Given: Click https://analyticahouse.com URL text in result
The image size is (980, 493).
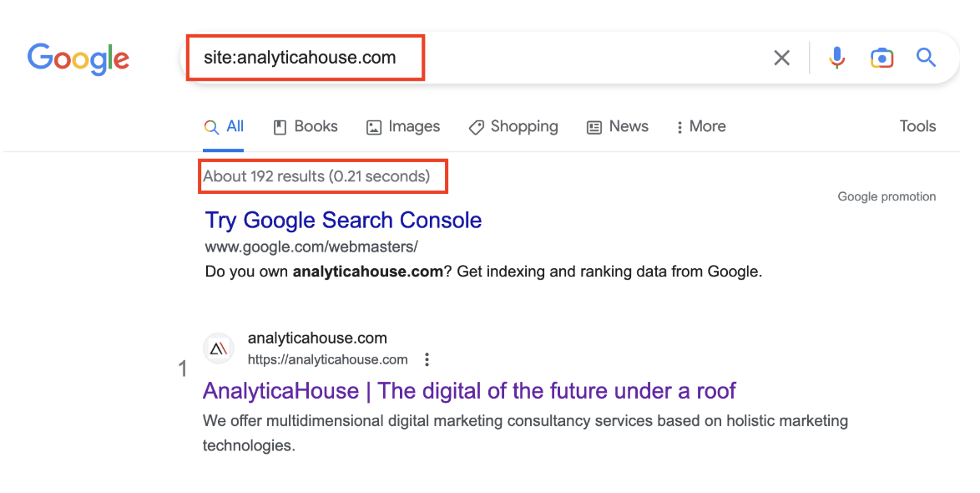Looking at the screenshot, I should (x=327, y=360).
